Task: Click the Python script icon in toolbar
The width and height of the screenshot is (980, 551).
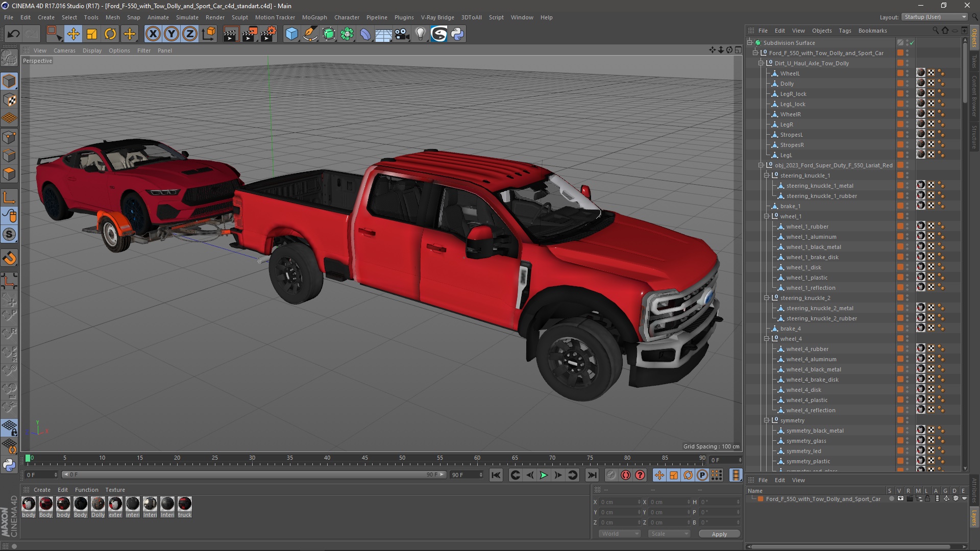Action: pos(457,34)
